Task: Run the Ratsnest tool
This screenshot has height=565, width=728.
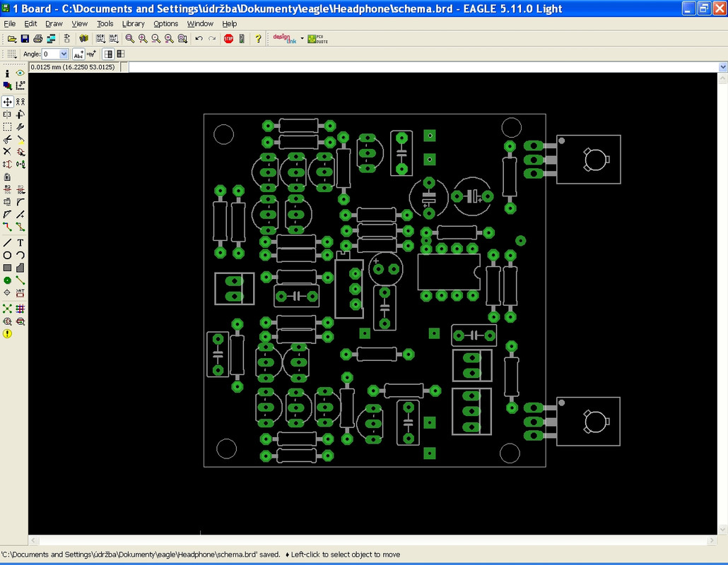Action: point(8,309)
